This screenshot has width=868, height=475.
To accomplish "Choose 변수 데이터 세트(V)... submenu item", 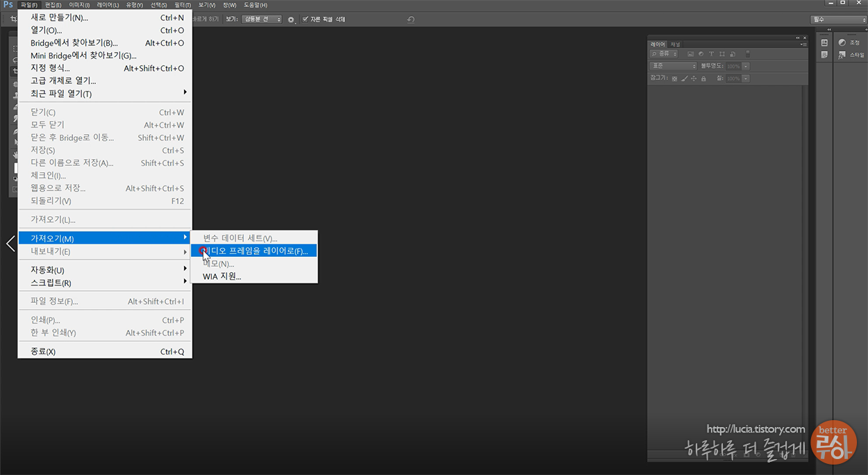I will [255, 238].
